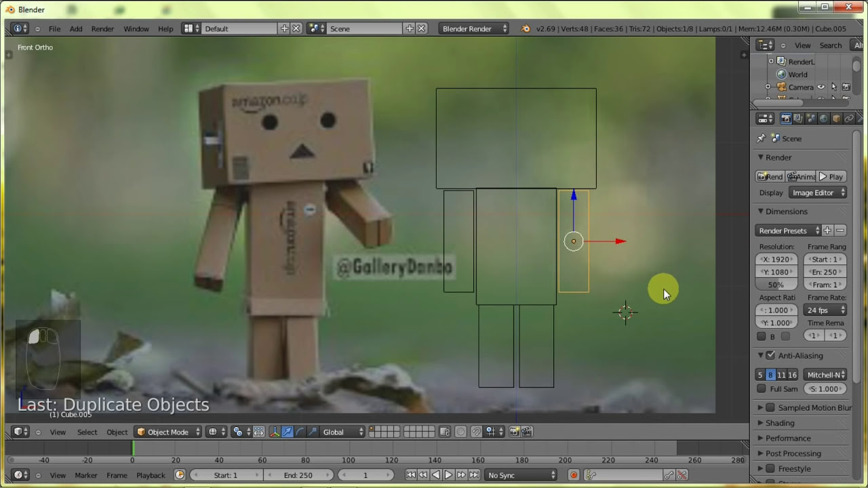Select the scale manipulator icon

(x=313, y=432)
